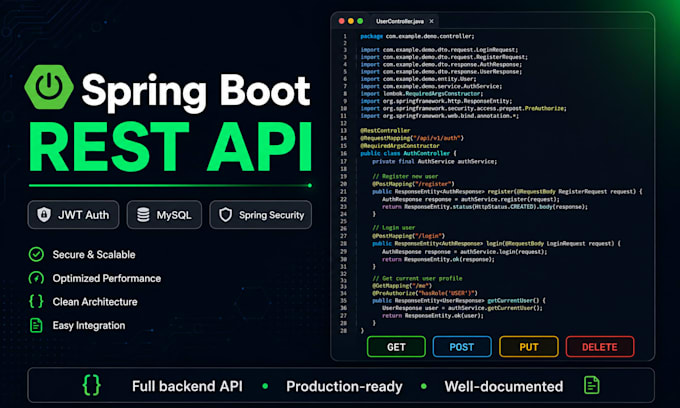680x408 pixels.
Task: Click the red DELETE button
Action: pyautogui.click(x=600, y=347)
